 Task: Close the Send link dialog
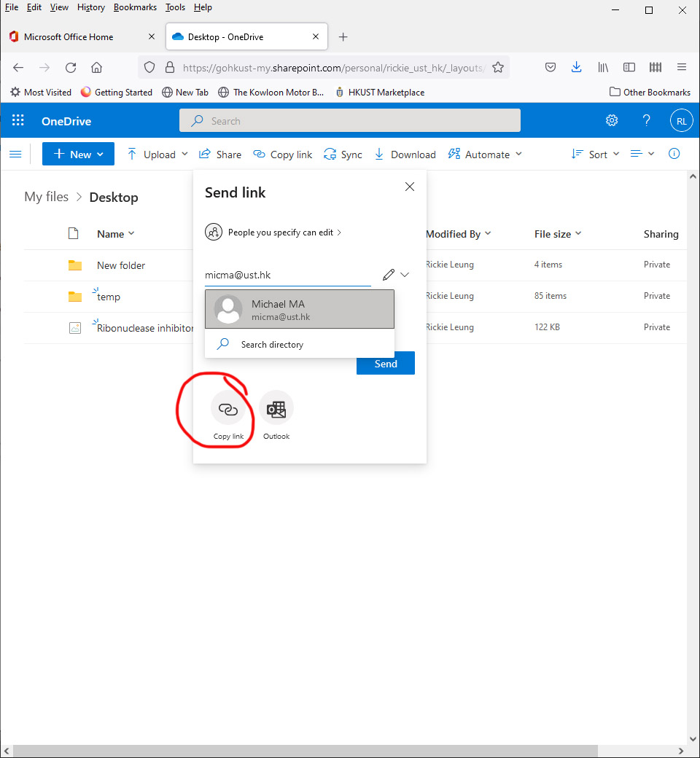point(410,187)
